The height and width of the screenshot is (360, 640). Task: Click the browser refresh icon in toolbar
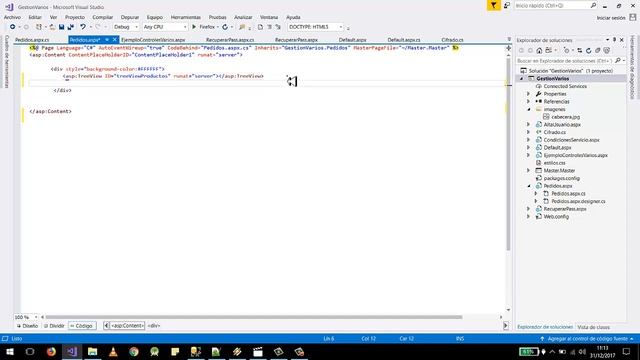pyautogui.click(x=225, y=27)
